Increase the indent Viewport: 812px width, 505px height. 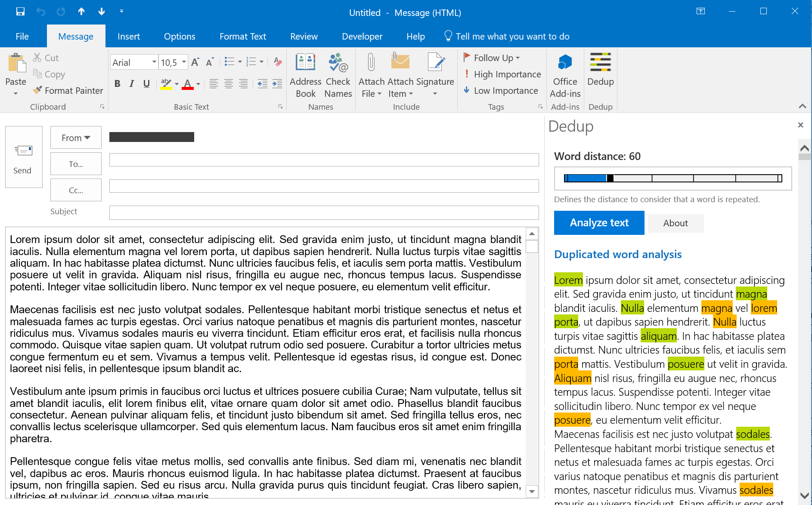pyautogui.click(x=277, y=84)
